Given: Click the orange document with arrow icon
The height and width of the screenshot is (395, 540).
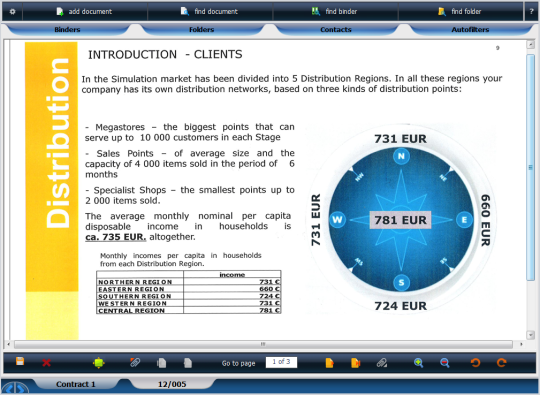Looking at the screenshot, I should 355,363.
